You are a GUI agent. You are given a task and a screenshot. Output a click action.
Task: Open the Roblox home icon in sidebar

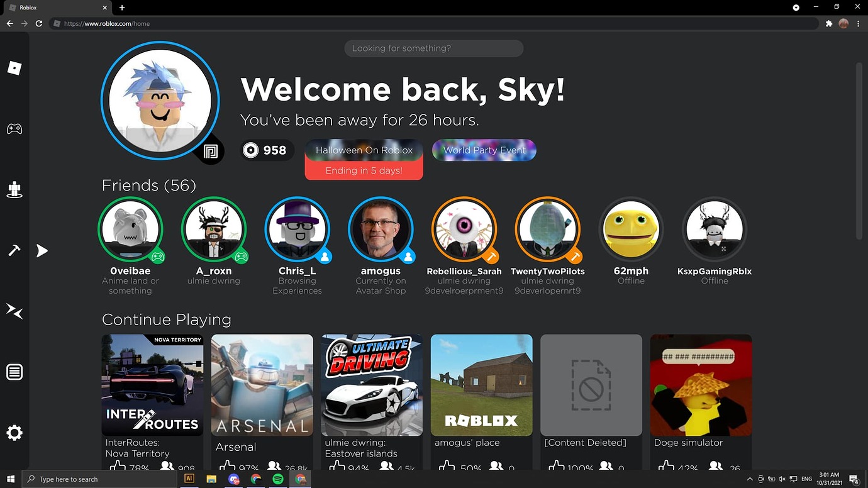14,68
